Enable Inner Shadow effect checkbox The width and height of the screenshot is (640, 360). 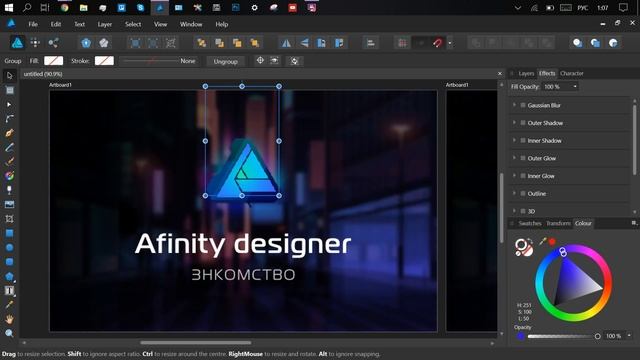coord(523,140)
